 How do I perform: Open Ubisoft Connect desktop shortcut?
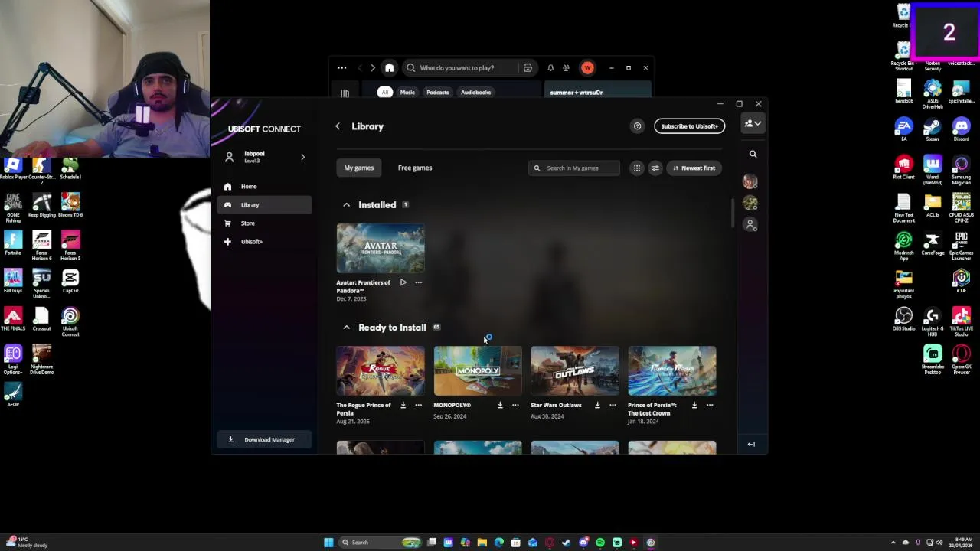pos(70,322)
